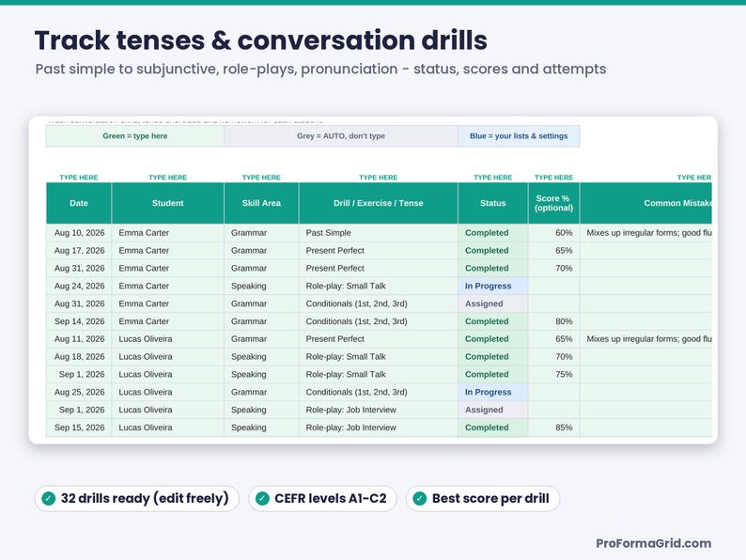Select the 85% score cell
The image size is (746, 560).
coord(553,428)
